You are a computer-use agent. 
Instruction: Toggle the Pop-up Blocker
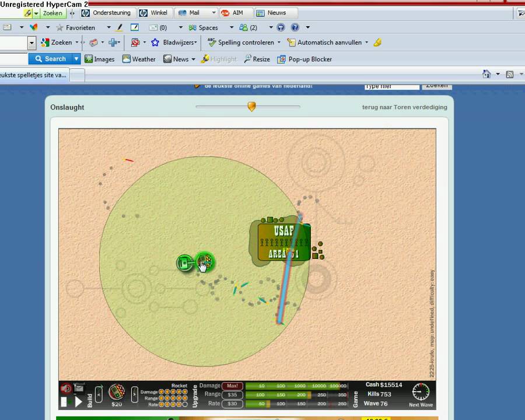point(304,60)
